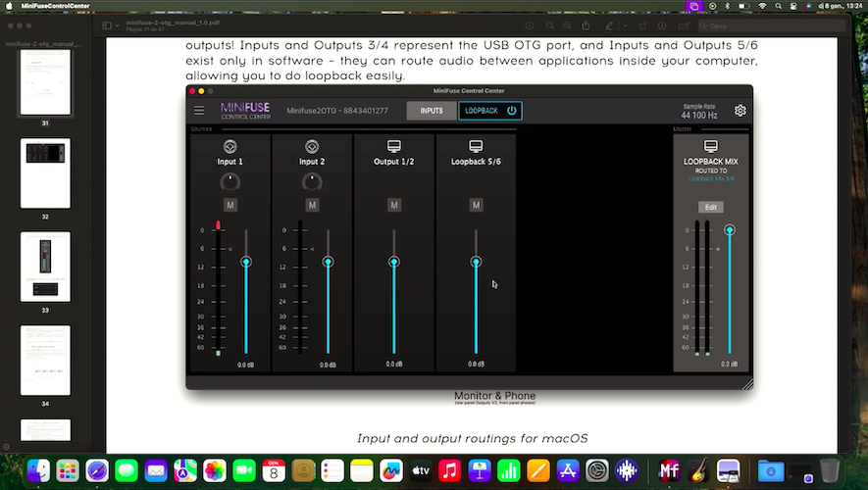The width and height of the screenshot is (868, 490).
Task: Mute the Input 1 channel
Action: pos(230,205)
